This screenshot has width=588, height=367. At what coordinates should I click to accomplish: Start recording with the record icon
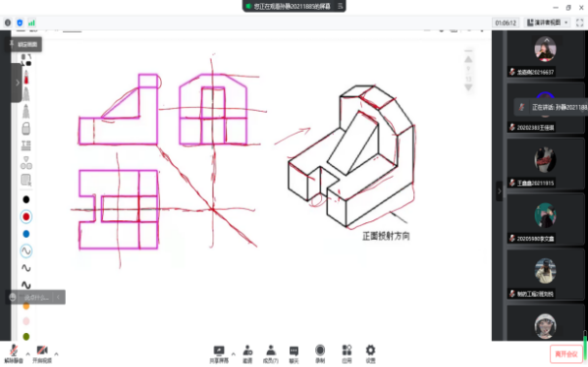tap(320, 354)
